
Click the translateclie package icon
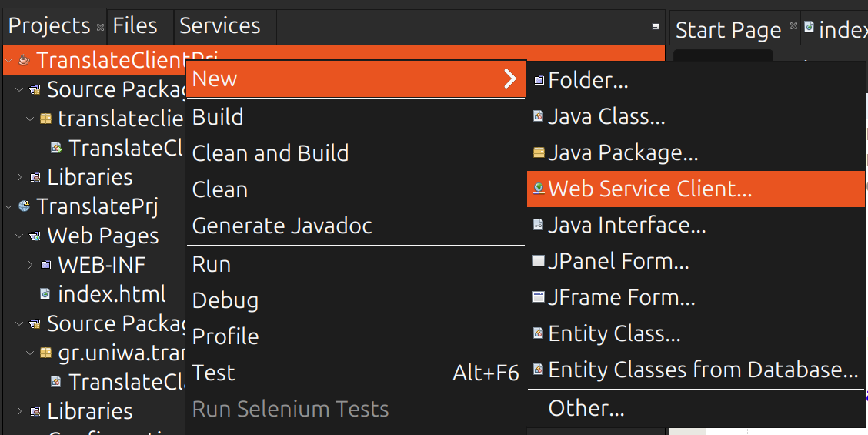(x=46, y=119)
